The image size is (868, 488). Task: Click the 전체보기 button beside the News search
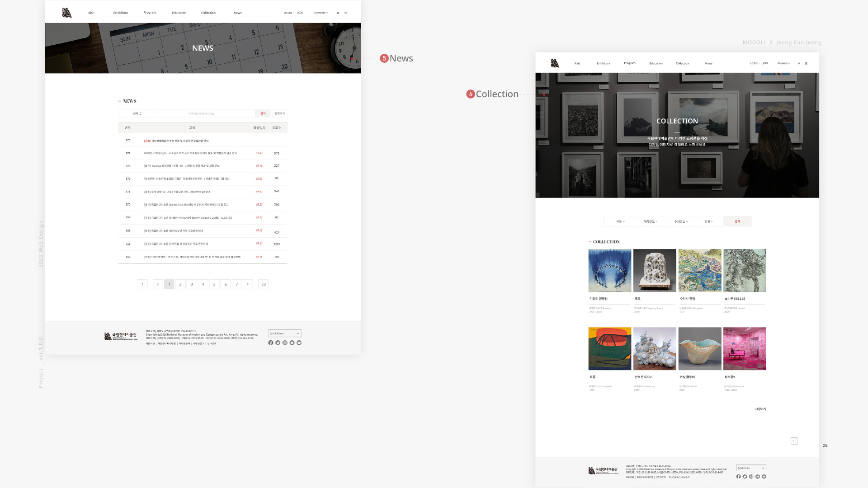pos(280,113)
